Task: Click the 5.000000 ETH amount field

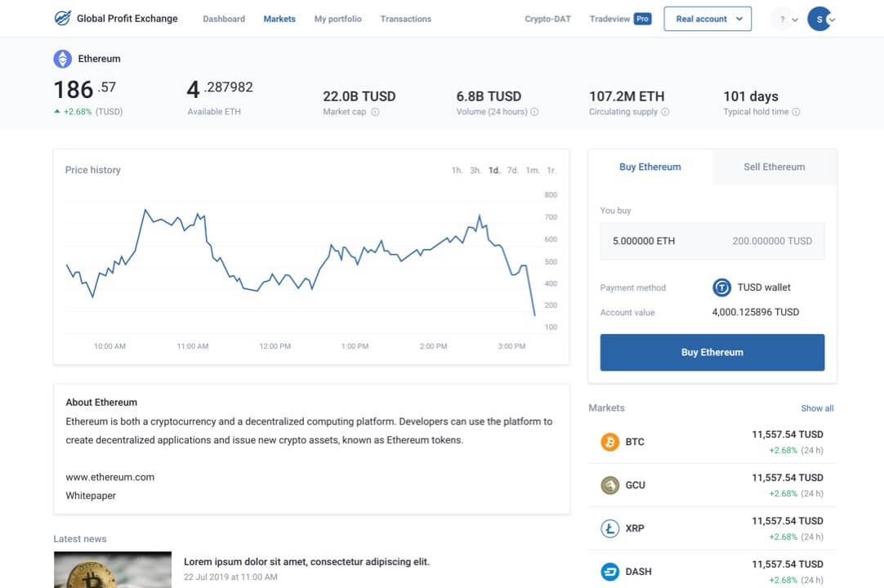Action: coord(644,241)
